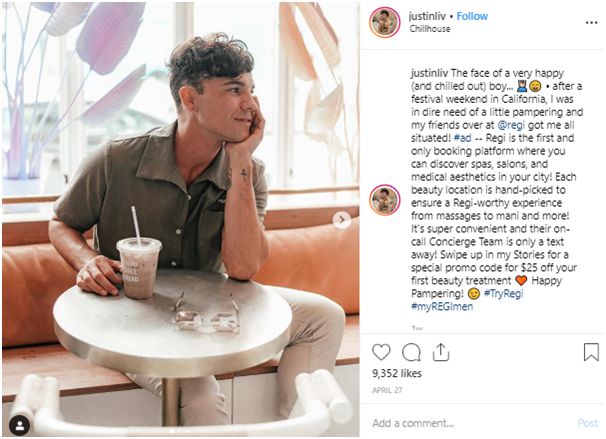This screenshot has width=606, height=439.
Task: Show tagged people icon on photo
Action: point(19,426)
